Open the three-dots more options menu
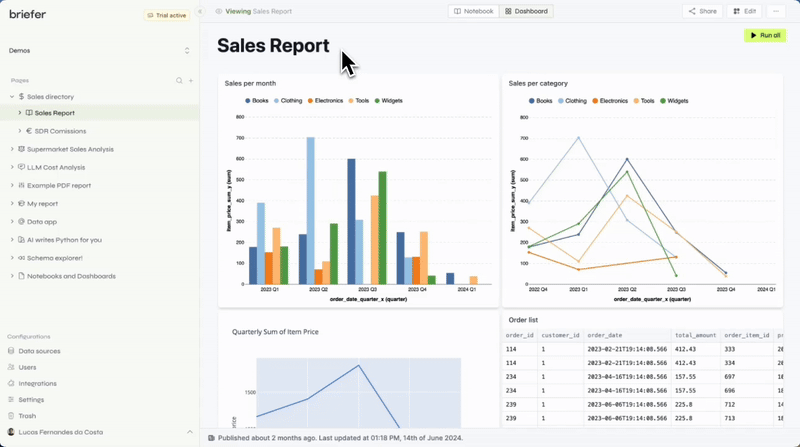This screenshot has height=447, width=800. [x=776, y=11]
